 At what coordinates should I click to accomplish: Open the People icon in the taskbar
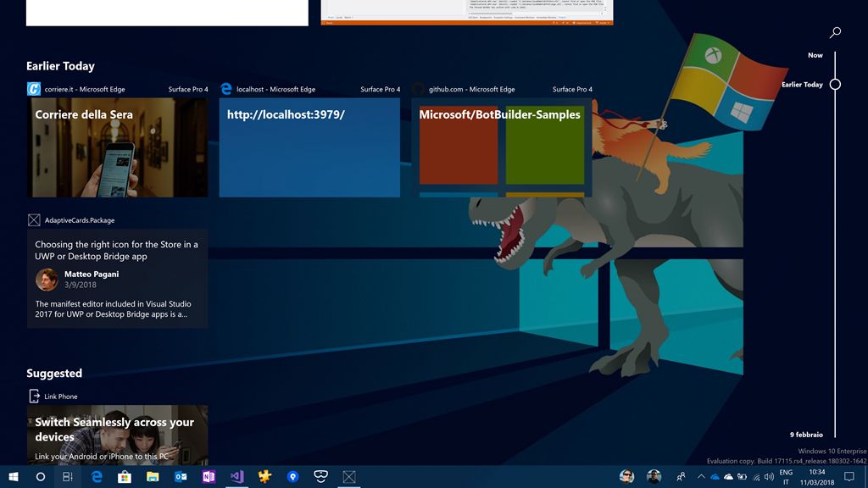(681, 476)
